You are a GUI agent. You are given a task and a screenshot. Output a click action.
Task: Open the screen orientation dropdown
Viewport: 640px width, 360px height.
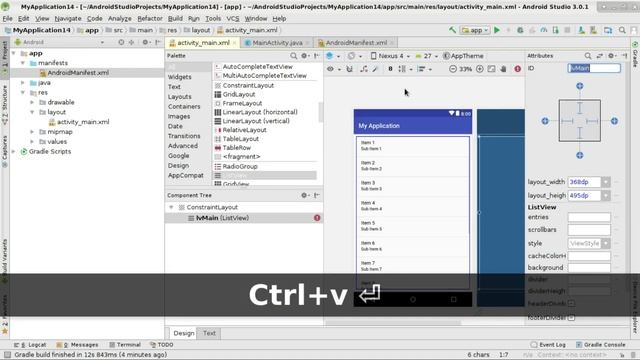pos(354,56)
